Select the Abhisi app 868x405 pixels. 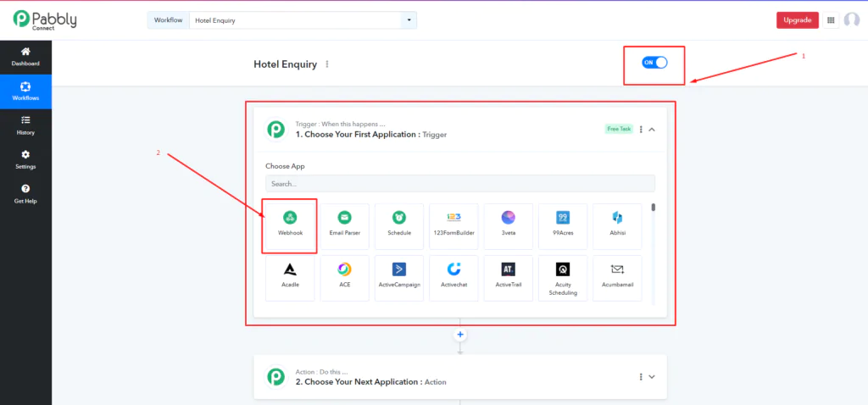coord(617,226)
